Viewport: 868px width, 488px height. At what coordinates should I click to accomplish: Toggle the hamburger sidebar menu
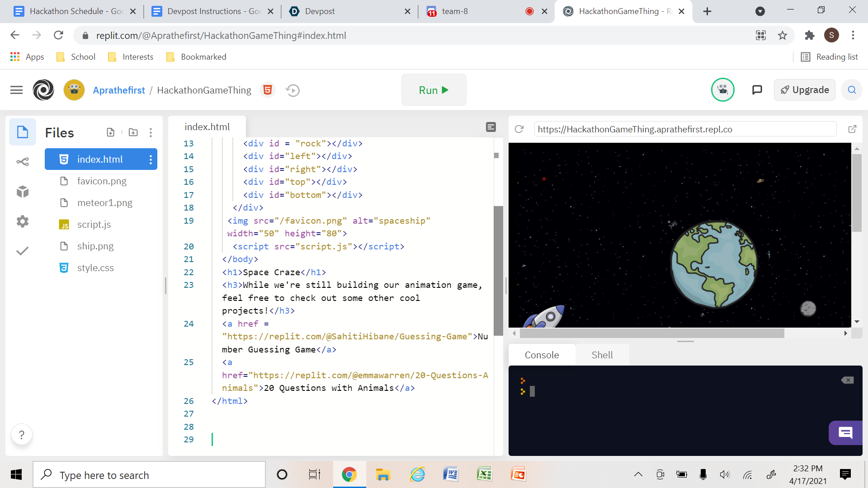coord(16,90)
